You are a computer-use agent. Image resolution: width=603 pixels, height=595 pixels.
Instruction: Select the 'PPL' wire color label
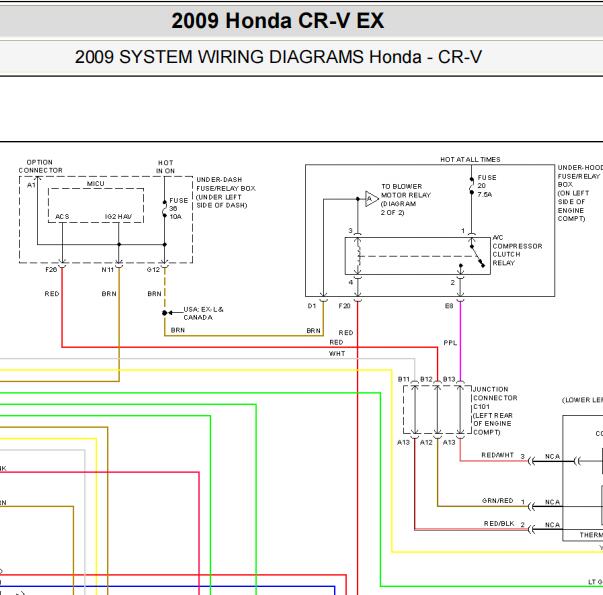click(450, 342)
